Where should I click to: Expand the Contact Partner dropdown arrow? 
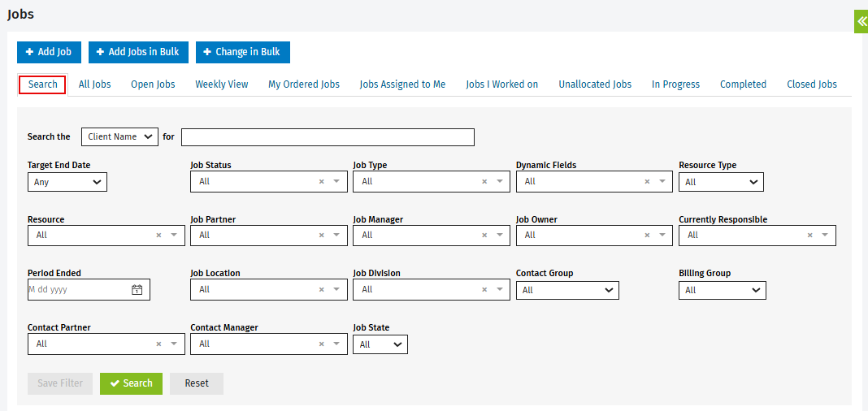[174, 344]
